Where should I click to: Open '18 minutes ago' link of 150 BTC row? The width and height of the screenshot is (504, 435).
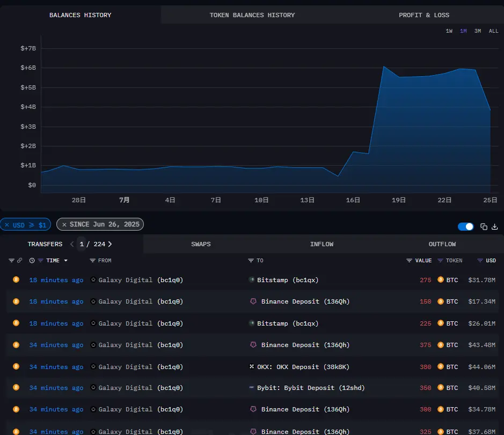56,301
